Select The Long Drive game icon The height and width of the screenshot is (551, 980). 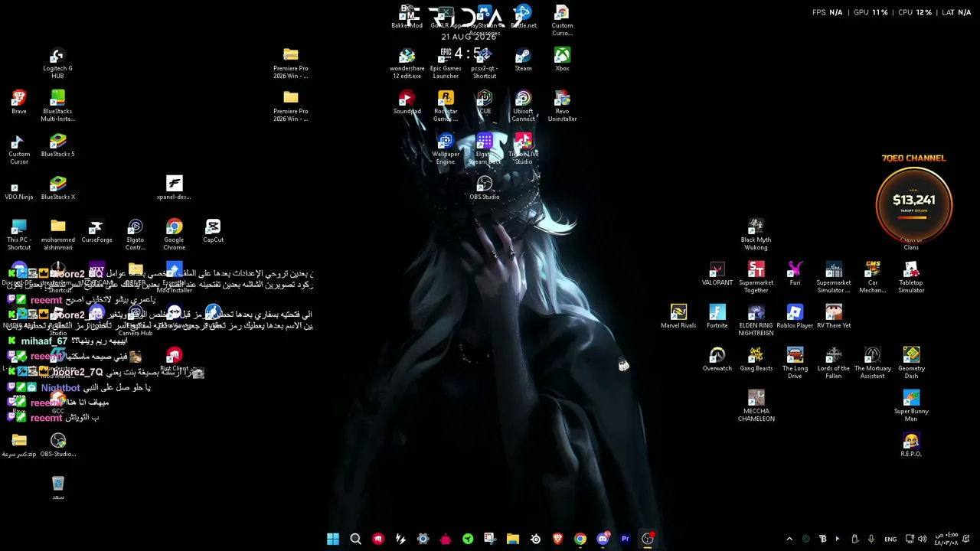click(x=795, y=364)
